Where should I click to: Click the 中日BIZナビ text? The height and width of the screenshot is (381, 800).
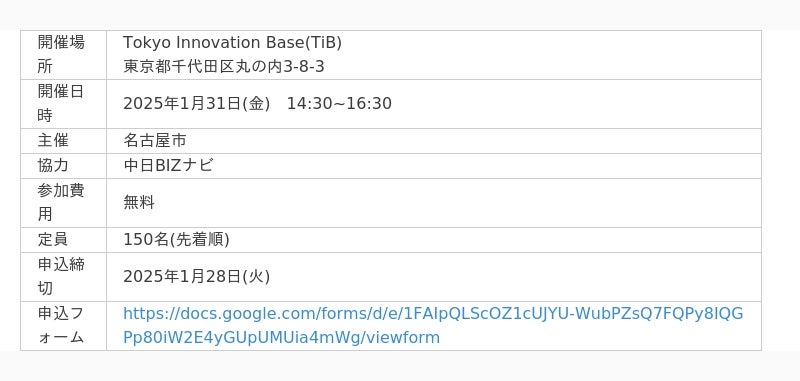click(168, 165)
